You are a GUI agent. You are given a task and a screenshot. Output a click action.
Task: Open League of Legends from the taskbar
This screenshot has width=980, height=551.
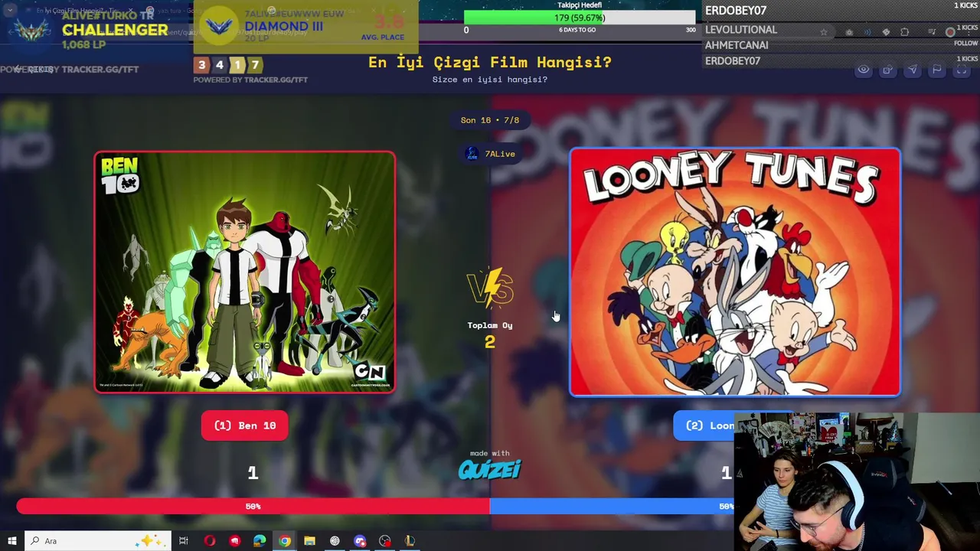pyautogui.click(x=410, y=541)
